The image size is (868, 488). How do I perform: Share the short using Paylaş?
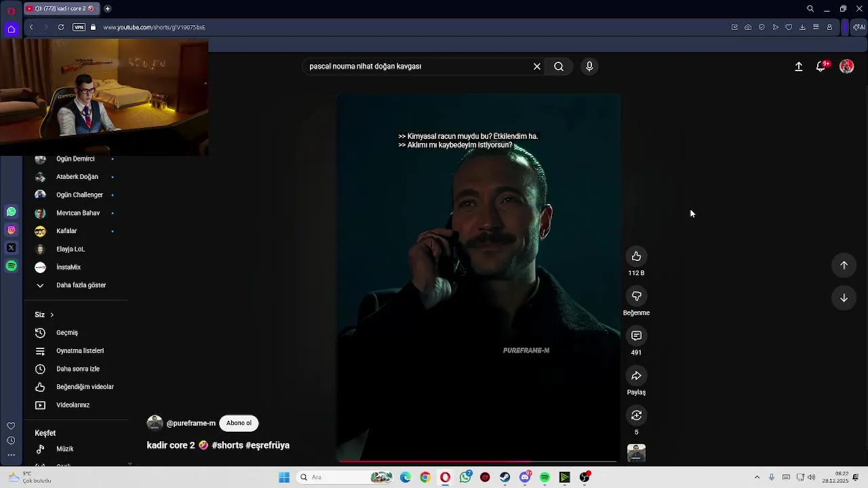click(636, 375)
